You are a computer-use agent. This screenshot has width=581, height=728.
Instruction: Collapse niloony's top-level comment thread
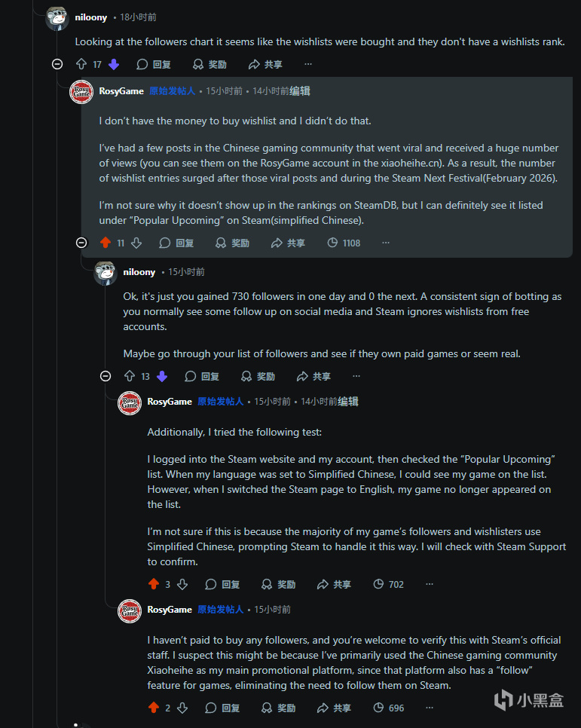(57, 64)
